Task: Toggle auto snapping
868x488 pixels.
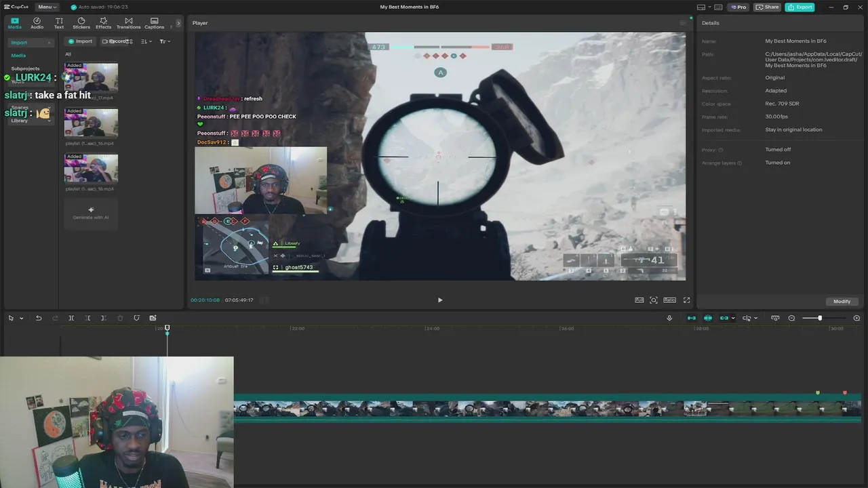Action: tap(707, 318)
